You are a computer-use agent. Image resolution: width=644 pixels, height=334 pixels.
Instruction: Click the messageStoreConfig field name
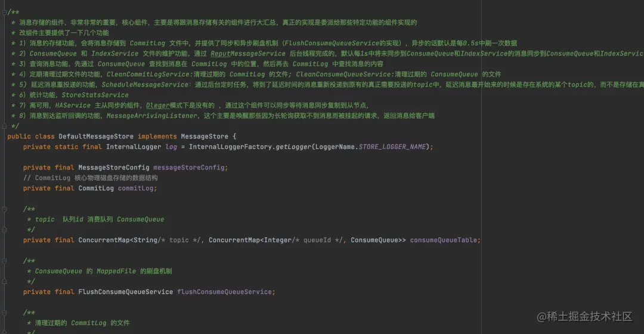tap(189, 168)
